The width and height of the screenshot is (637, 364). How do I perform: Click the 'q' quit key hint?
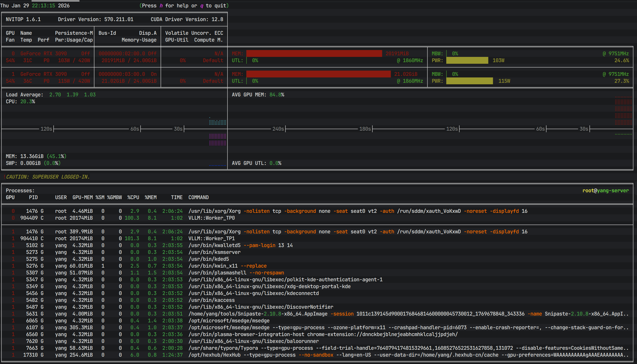click(202, 6)
